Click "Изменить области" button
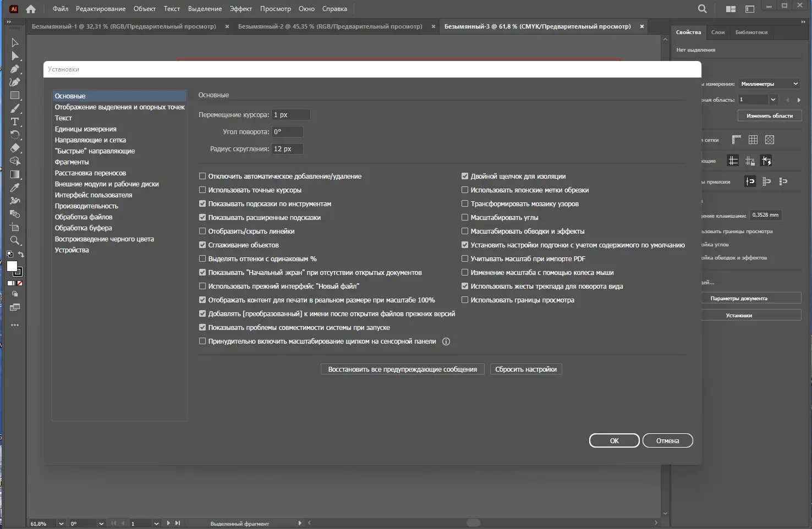The width and height of the screenshot is (812, 529). (769, 115)
